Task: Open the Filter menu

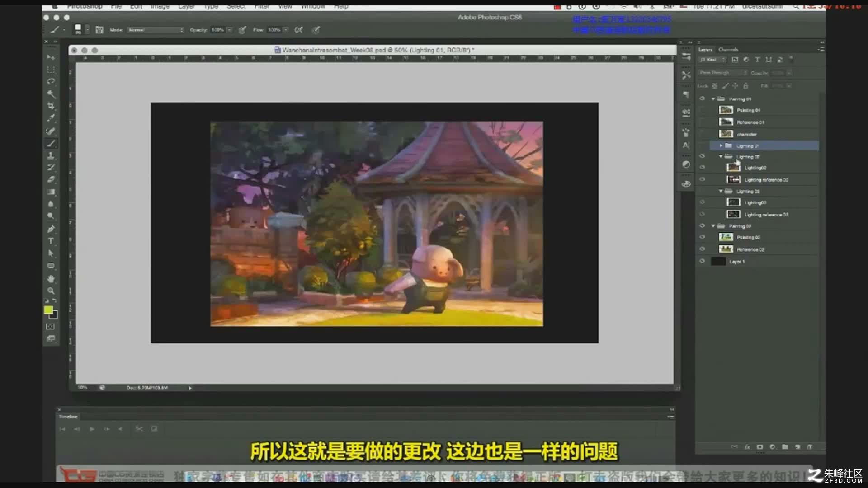Action: tap(262, 6)
